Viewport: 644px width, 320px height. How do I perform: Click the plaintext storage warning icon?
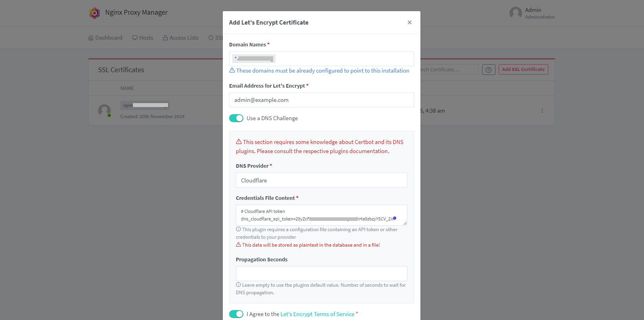pyautogui.click(x=238, y=245)
